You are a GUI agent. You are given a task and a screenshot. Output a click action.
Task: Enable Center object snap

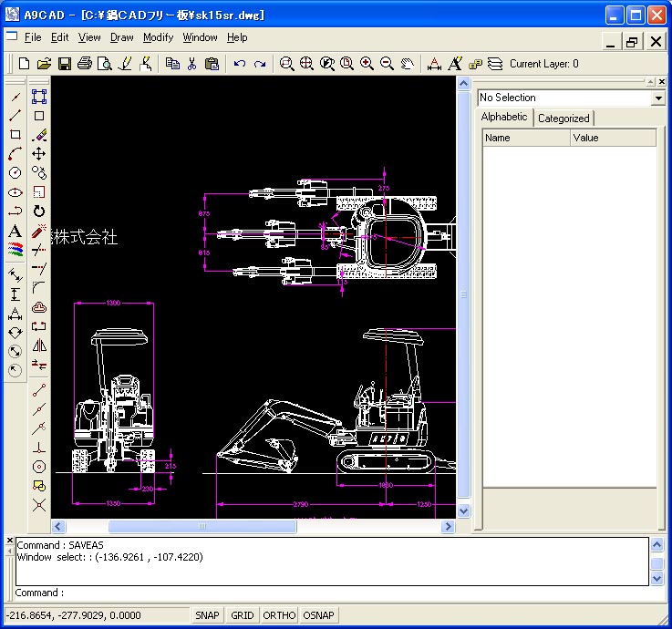[x=39, y=467]
